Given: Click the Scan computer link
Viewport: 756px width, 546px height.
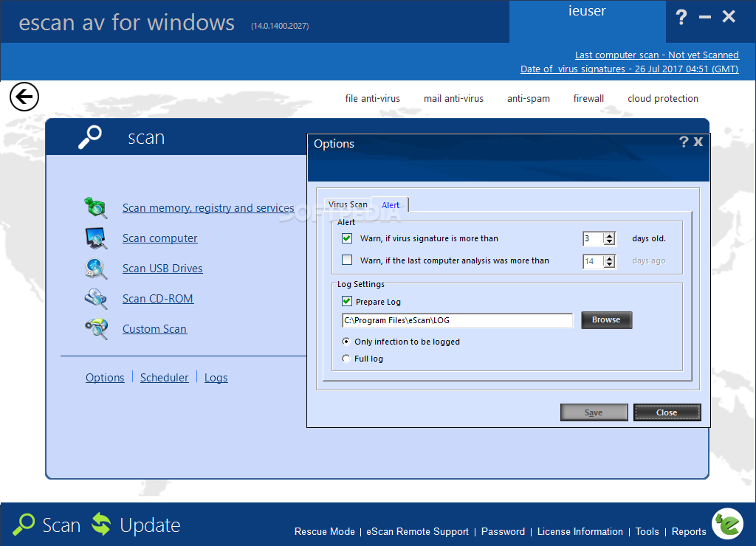Looking at the screenshot, I should click(159, 238).
